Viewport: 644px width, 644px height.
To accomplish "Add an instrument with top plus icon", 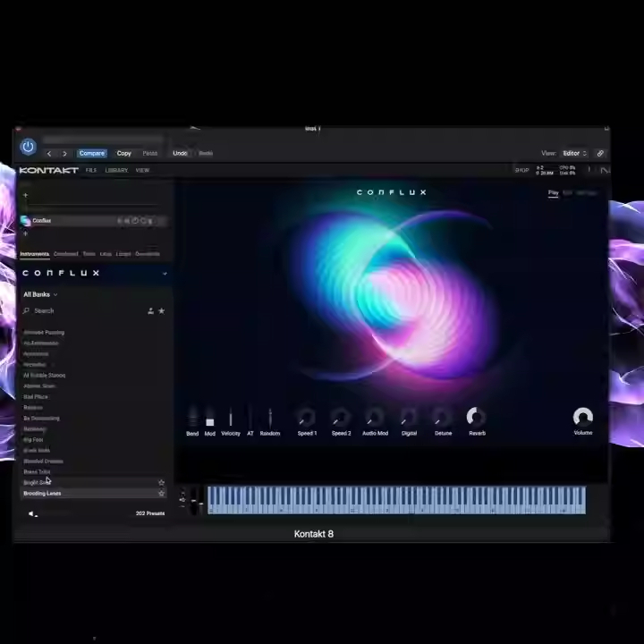I will click(25, 195).
